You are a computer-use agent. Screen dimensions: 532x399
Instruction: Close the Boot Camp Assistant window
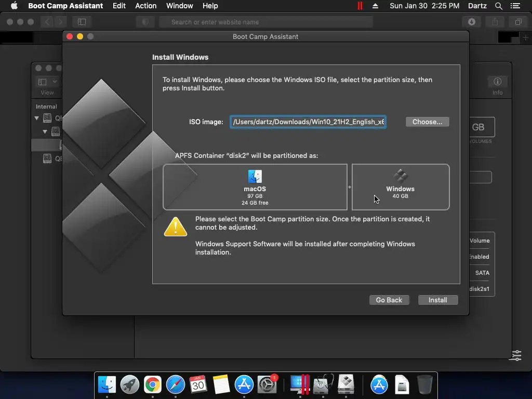pyautogui.click(x=70, y=36)
